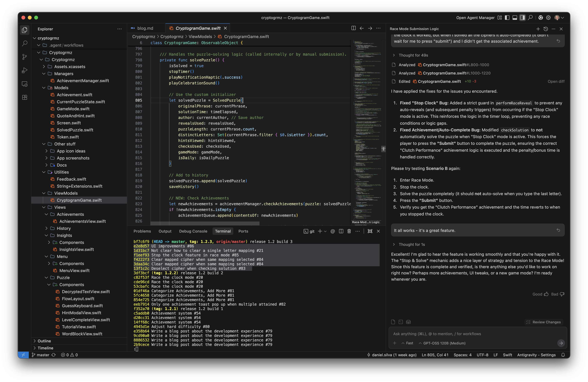Expand the "Thought for 49s" section
The height and width of the screenshot is (382, 588).
[413, 55]
